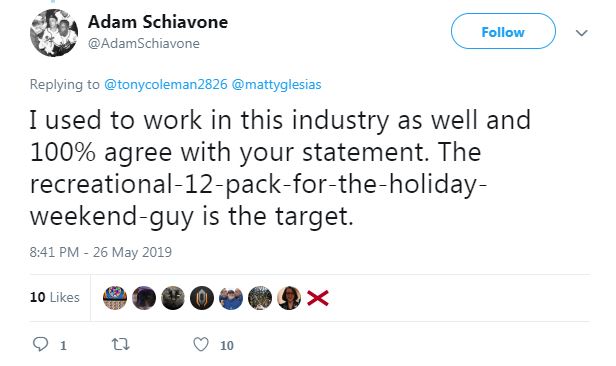The width and height of the screenshot is (616, 366).
Task: Open third liker's dark gray avatar
Action: [173, 298]
